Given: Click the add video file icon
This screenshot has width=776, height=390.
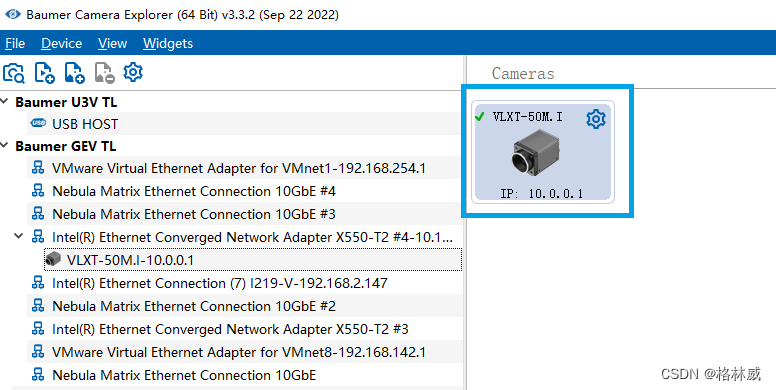Looking at the screenshot, I should (45, 73).
